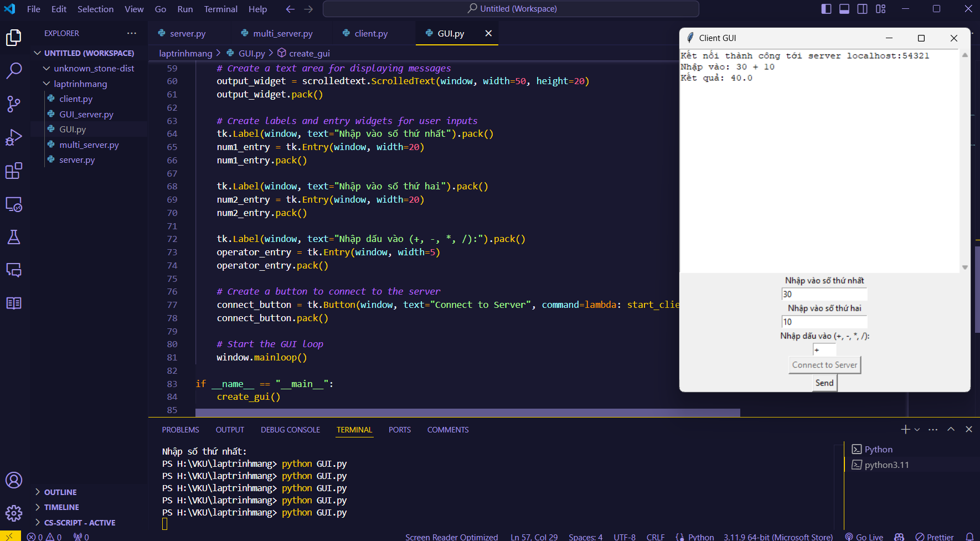Viewport: 980px width, 541px height.
Task: Click the Copilot status icon
Action: point(899,537)
